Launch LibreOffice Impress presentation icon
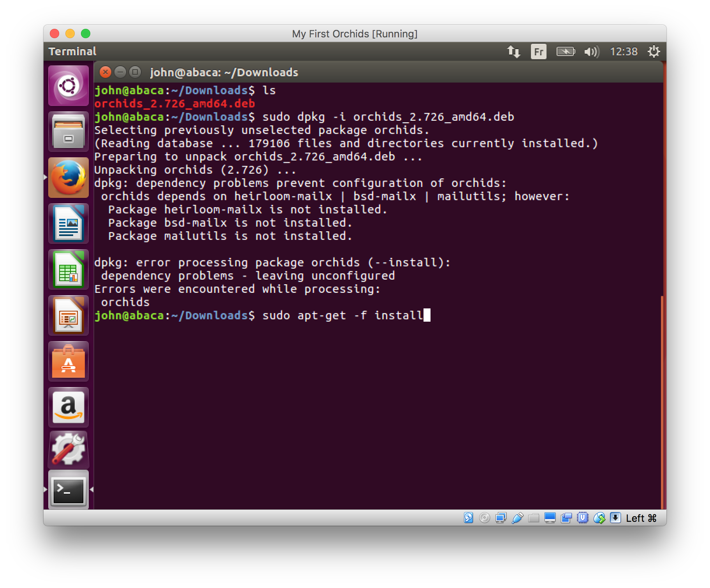The height and width of the screenshot is (588, 710). tap(68, 315)
